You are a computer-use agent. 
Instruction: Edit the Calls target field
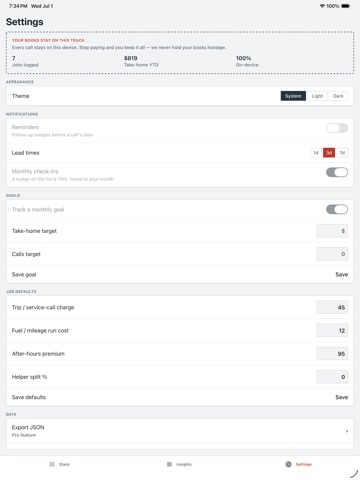click(332, 254)
